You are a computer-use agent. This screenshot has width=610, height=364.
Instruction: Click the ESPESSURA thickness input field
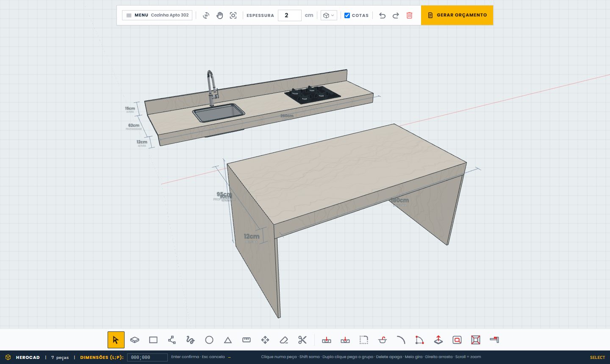coord(290,15)
